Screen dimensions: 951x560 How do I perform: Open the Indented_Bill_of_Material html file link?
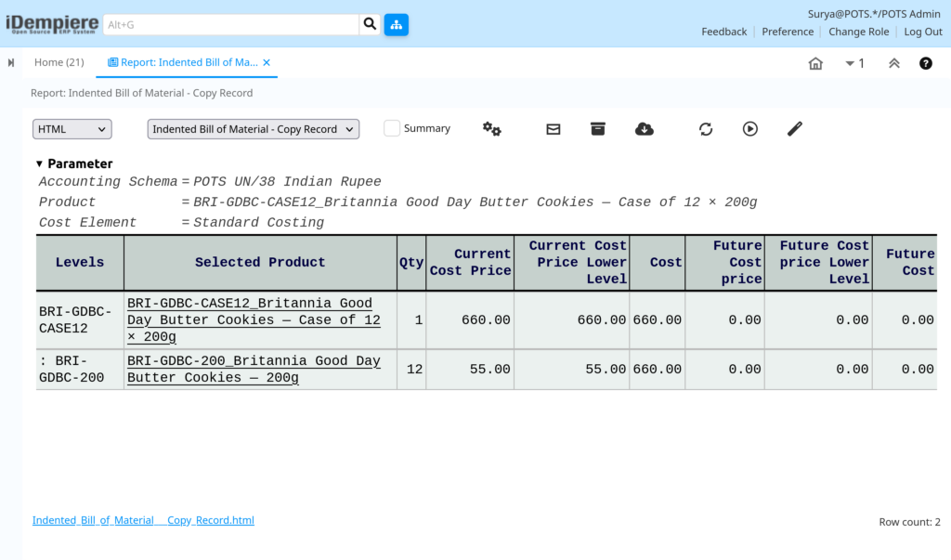[143, 520]
